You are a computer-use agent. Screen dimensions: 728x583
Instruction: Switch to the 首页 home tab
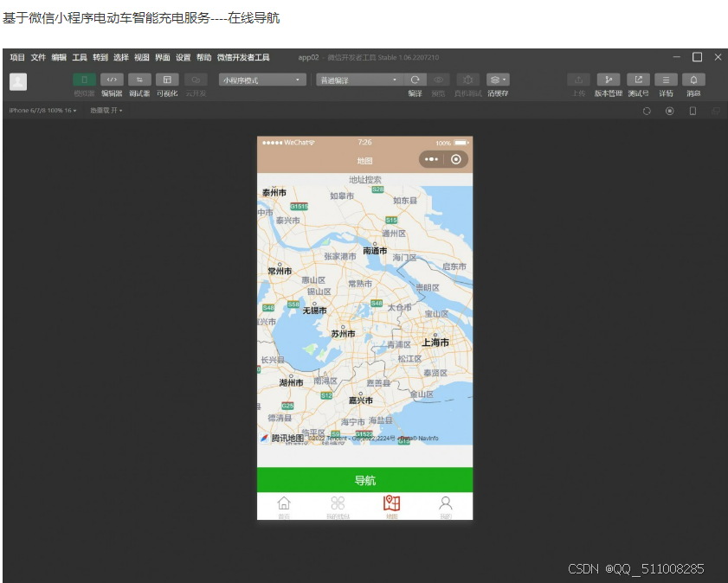284,504
